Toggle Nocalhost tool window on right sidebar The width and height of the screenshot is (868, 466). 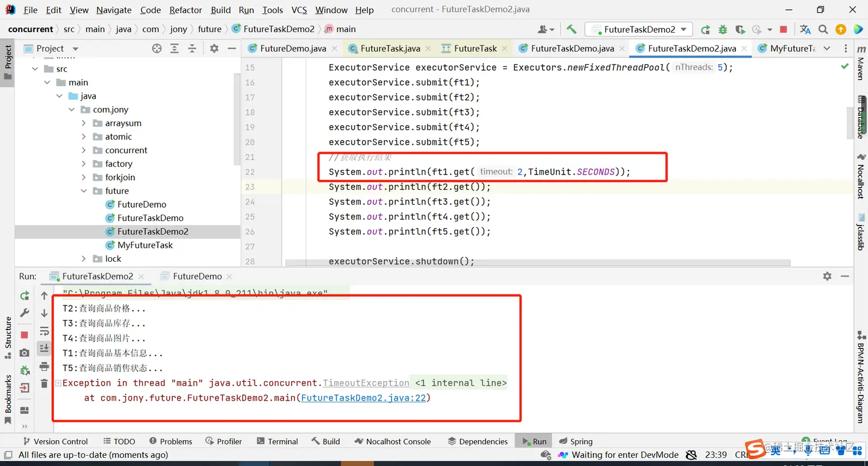coord(861,176)
